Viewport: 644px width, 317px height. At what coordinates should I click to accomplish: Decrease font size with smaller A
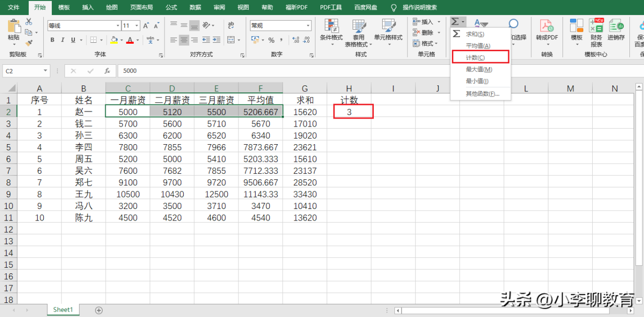click(x=157, y=26)
